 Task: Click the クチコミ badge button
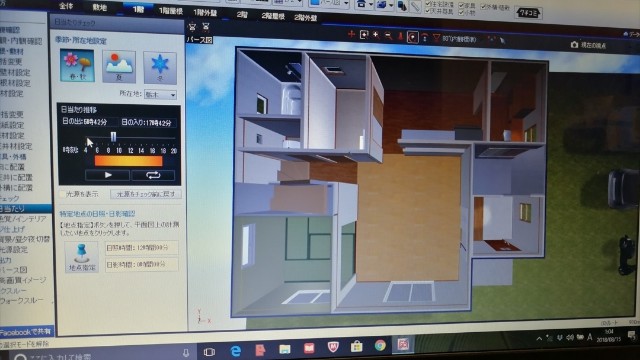pos(529,13)
